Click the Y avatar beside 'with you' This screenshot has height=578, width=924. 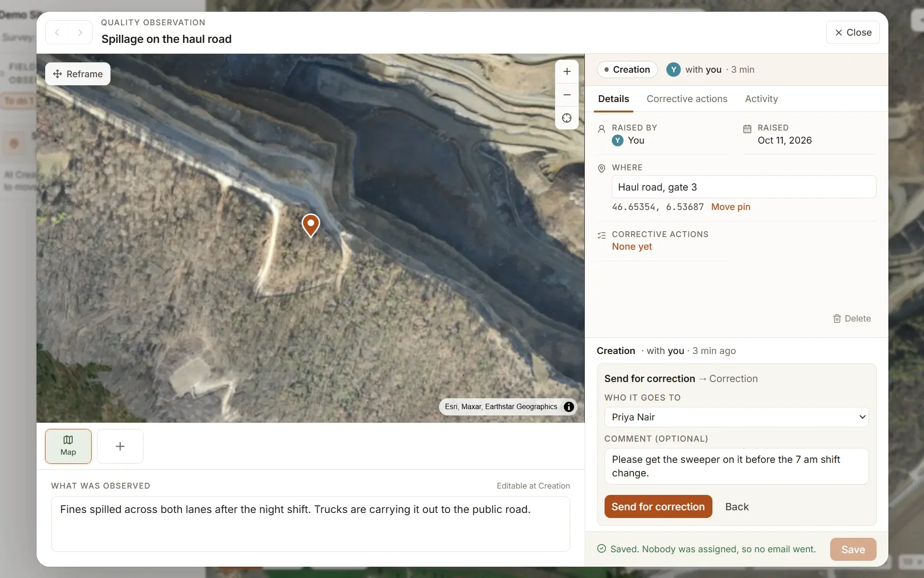(x=673, y=70)
